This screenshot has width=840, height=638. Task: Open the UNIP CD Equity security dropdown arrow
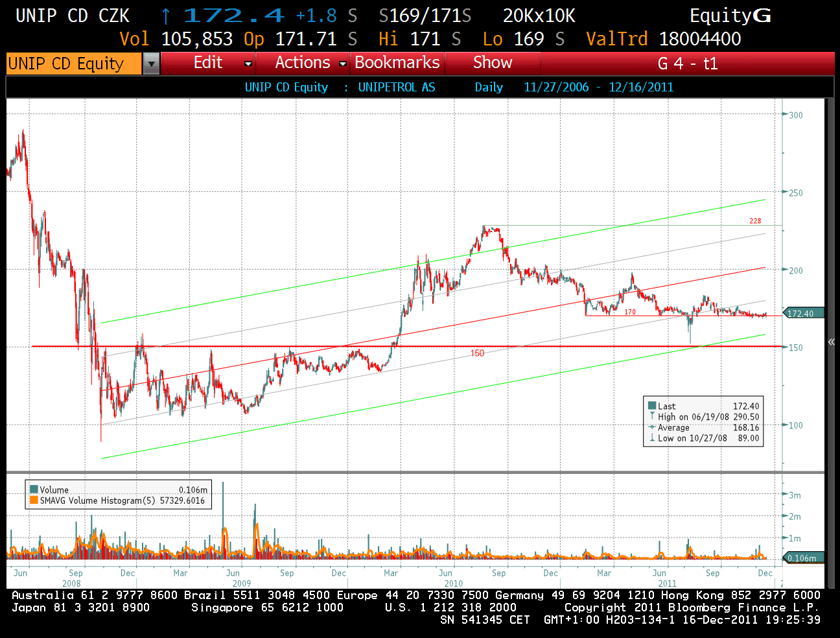pyautogui.click(x=151, y=64)
